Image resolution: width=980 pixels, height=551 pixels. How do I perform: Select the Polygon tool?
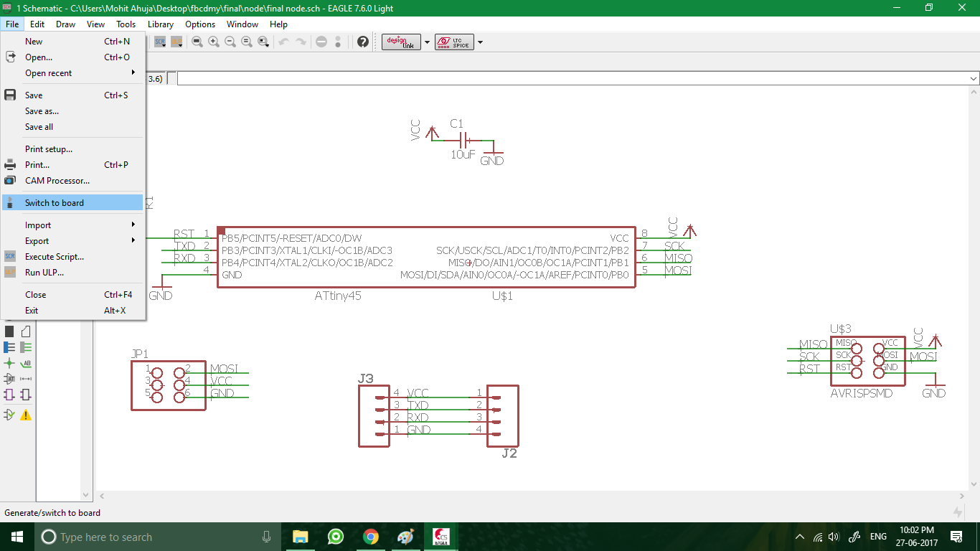tap(26, 331)
